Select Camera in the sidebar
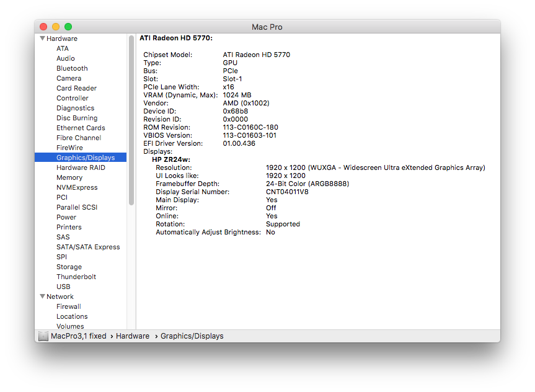Viewport: 535px width, 392px height. pos(69,78)
